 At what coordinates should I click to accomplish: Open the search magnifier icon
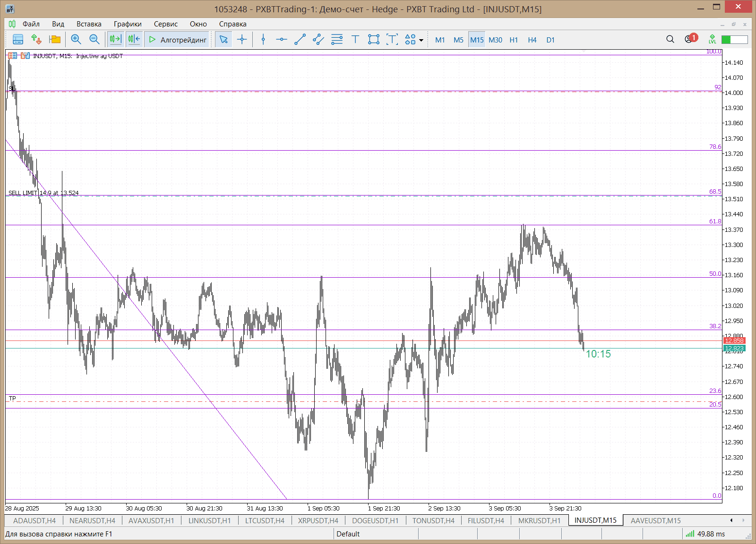point(670,40)
